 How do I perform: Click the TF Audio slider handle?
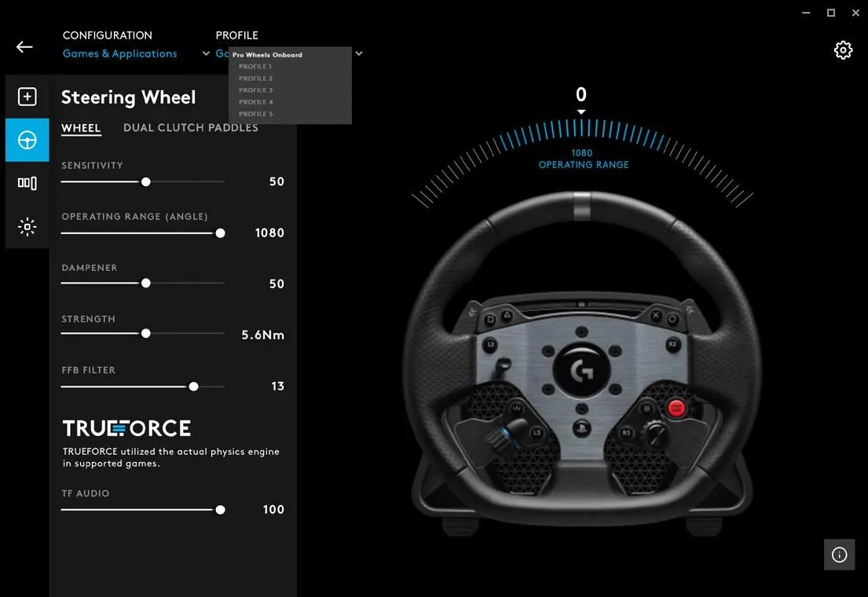[220, 510]
